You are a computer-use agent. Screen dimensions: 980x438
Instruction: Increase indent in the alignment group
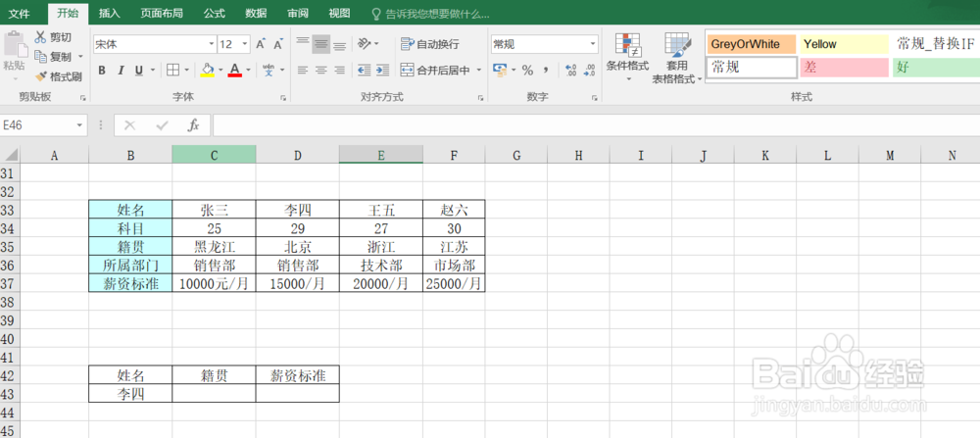pyautogui.click(x=382, y=70)
